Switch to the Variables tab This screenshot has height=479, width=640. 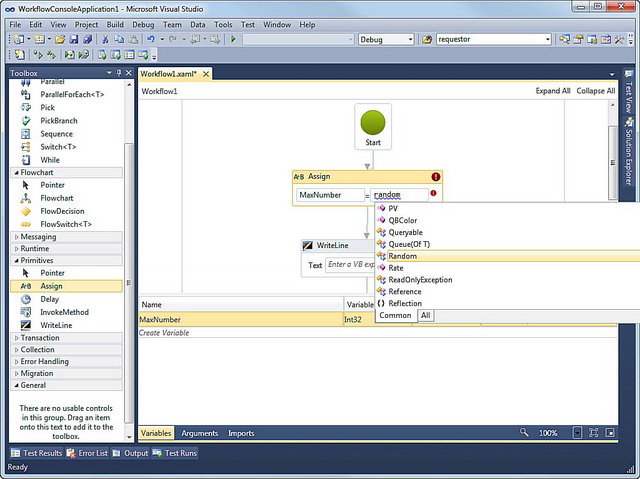(x=156, y=433)
